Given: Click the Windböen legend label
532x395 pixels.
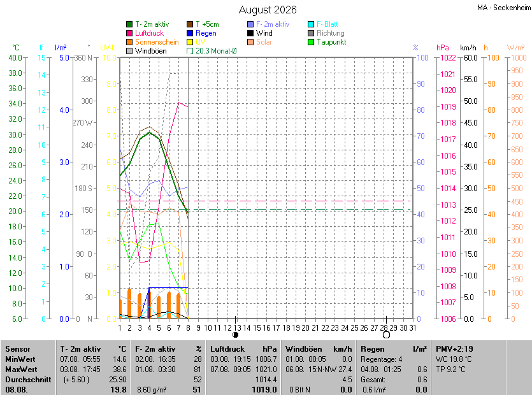Looking at the screenshot, I should (x=150, y=51).
